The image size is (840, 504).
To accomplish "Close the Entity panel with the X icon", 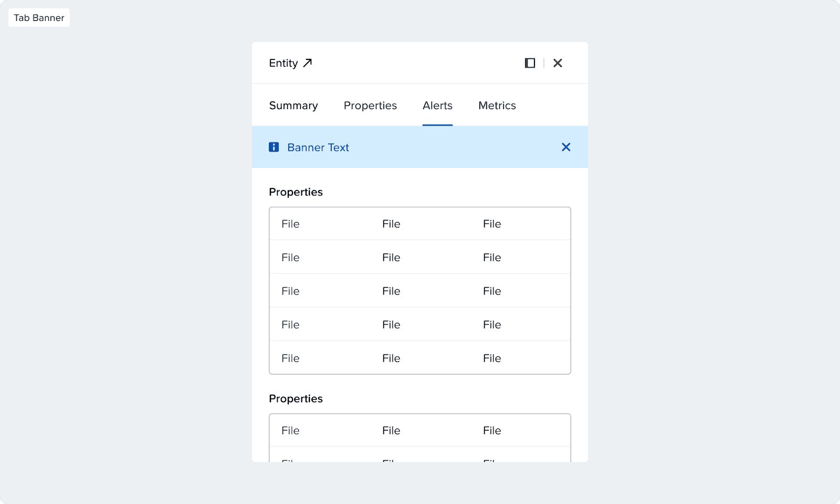I will tap(558, 63).
